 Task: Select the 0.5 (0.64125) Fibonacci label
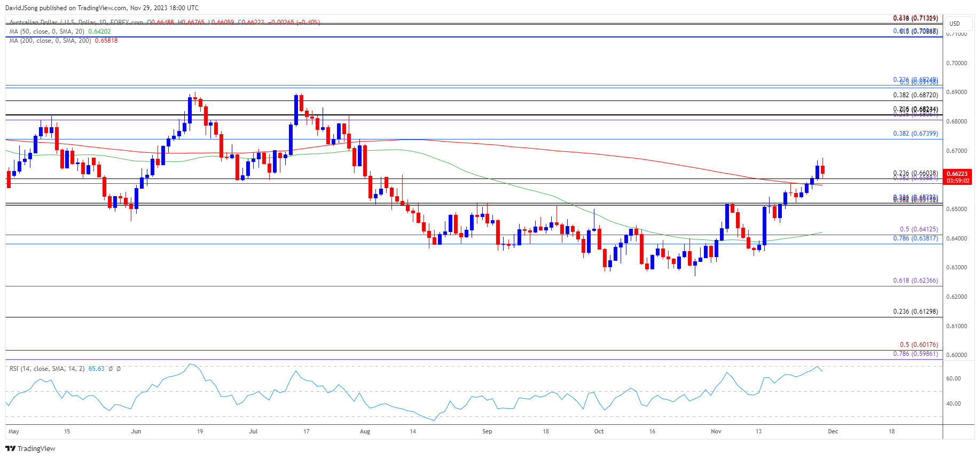[x=919, y=229]
